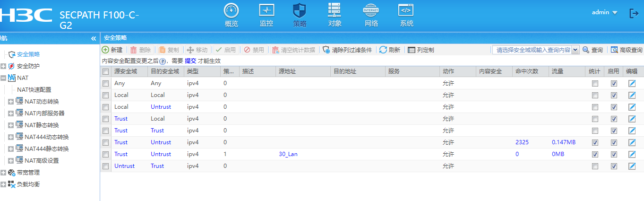Select the Untrust to Trust row checkbox
Screen dimensions: 644x201
pyautogui.click(x=106, y=166)
